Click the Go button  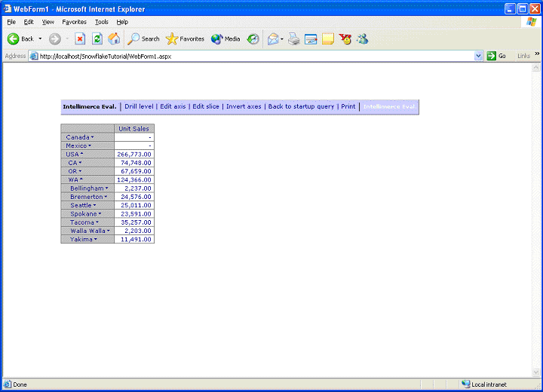(496, 56)
